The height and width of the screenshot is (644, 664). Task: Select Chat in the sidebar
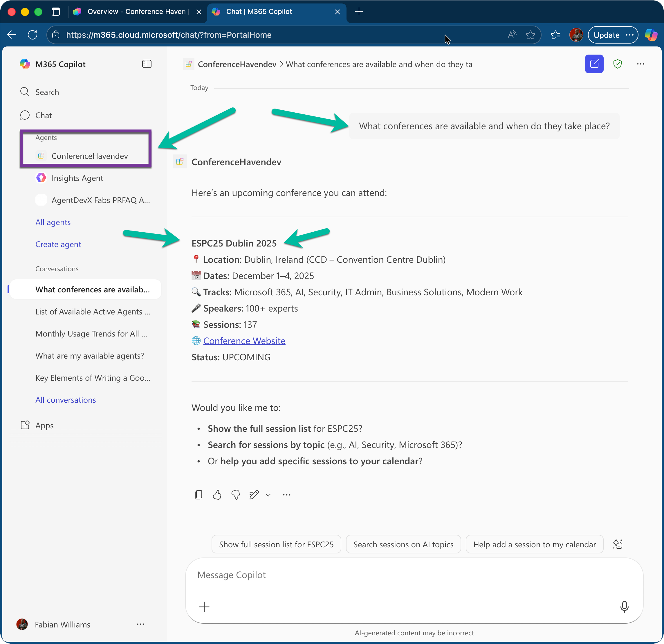click(x=43, y=115)
